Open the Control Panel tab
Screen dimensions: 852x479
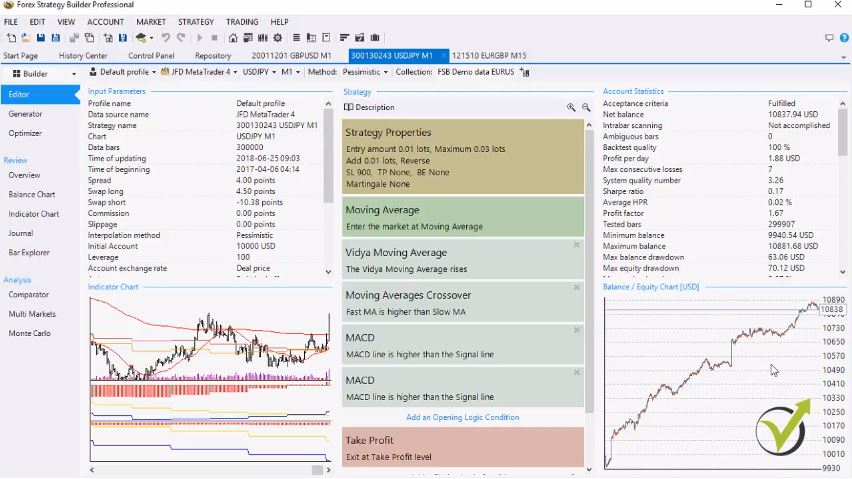click(151, 55)
